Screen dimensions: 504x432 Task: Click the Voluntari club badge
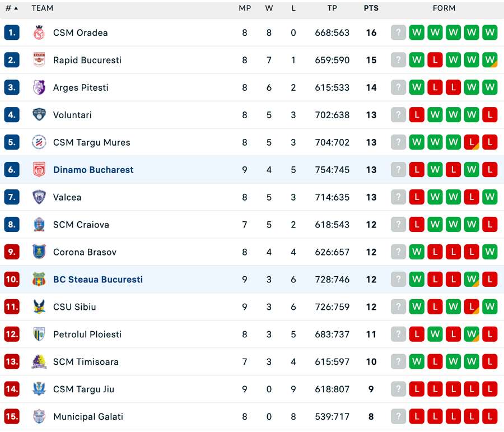39,115
